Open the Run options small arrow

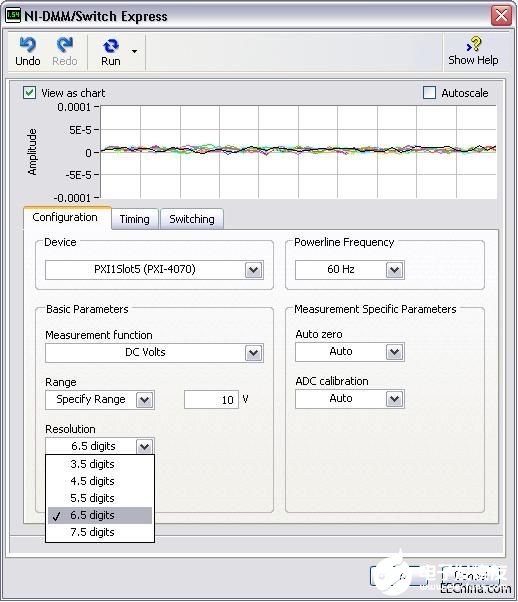pyautogui.click(x=134, y=51)
